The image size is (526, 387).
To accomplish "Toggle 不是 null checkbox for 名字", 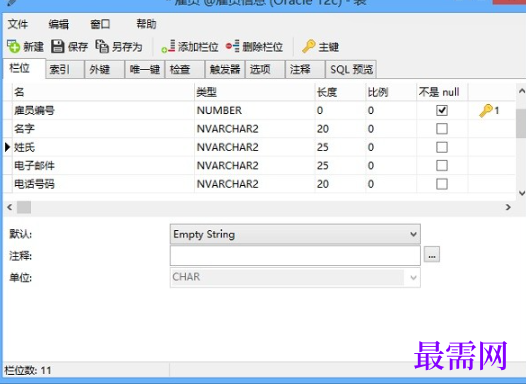I will pos(441,129).
